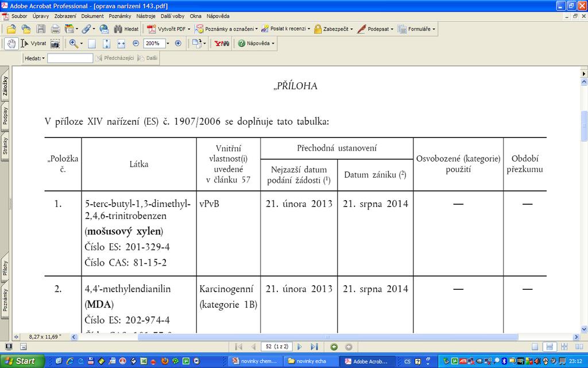Go to the first page
The image size is (588, 368).
(x=238, y=347)
